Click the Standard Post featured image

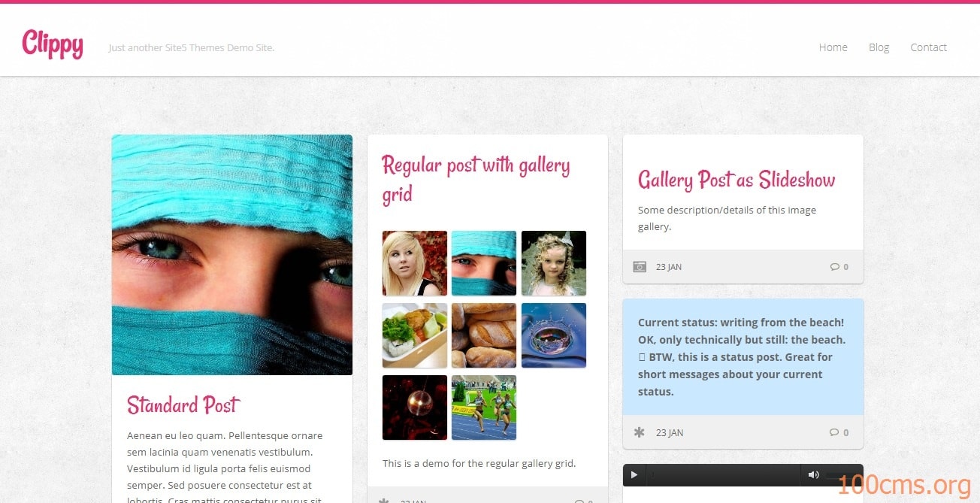tap(232, 255)
